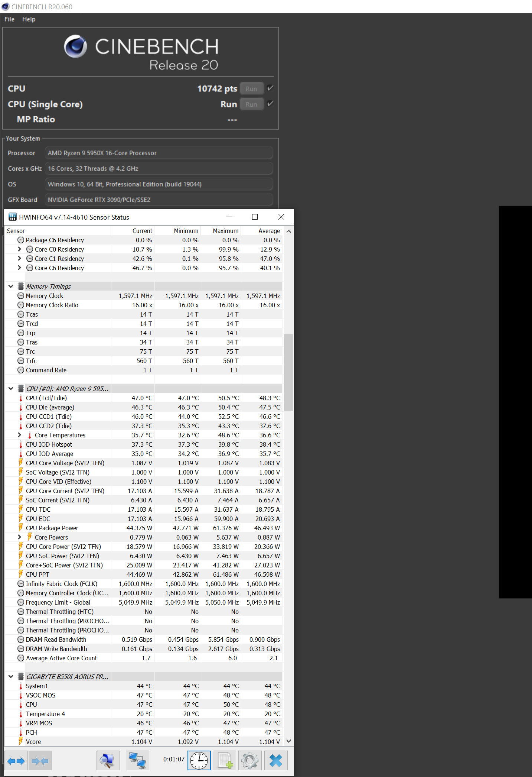Click the Processor name field
Screen dimensions: 532x777
point(159,153)
